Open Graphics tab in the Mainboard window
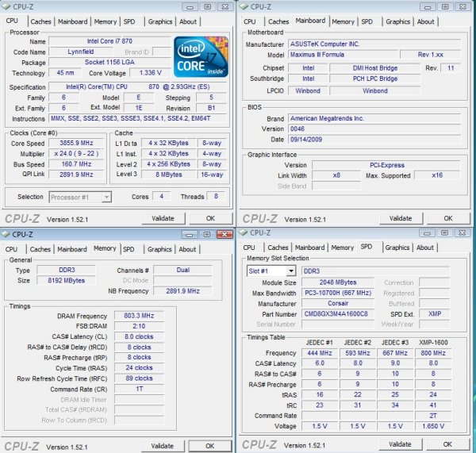 coord(397,21)
